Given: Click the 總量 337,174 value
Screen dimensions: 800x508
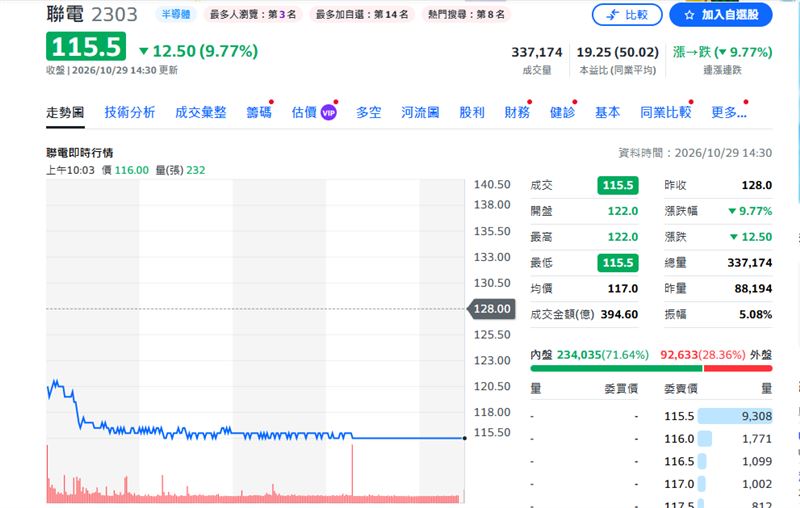Looking at the screenshot, I should [x=749, y=263].
